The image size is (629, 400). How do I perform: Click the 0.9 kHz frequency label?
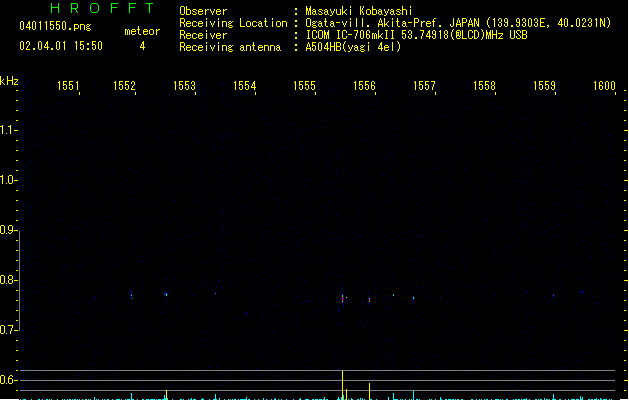click(8, 230)
